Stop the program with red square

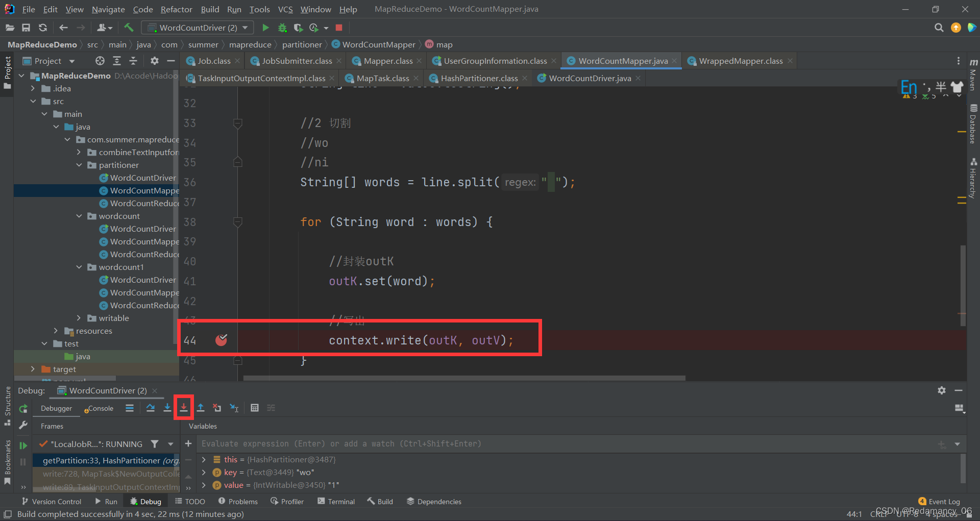[x=339, y=28]
